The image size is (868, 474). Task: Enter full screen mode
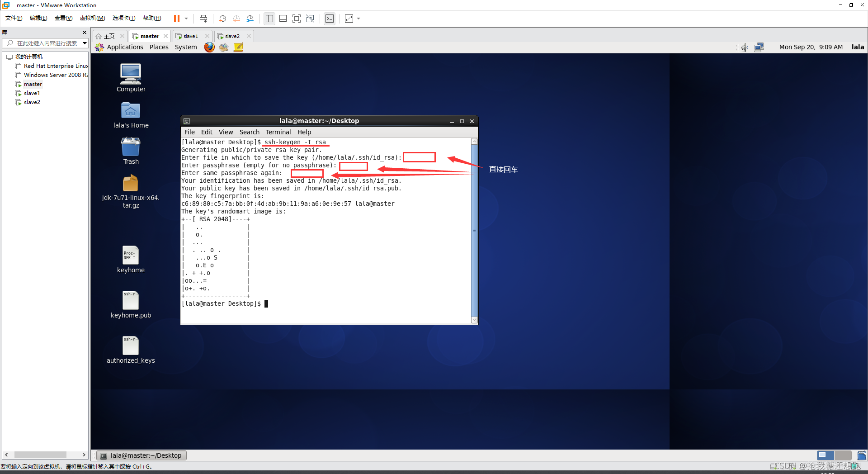pos(297,19)
